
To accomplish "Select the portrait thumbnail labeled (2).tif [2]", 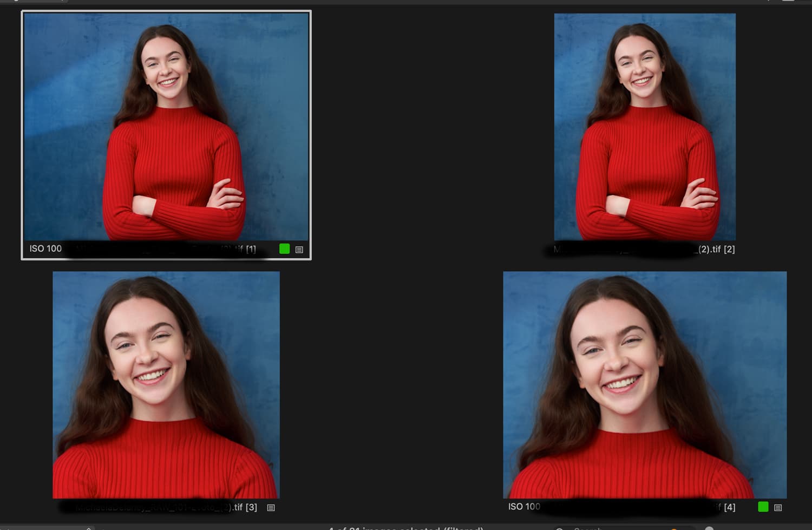I will coord(645,127).
